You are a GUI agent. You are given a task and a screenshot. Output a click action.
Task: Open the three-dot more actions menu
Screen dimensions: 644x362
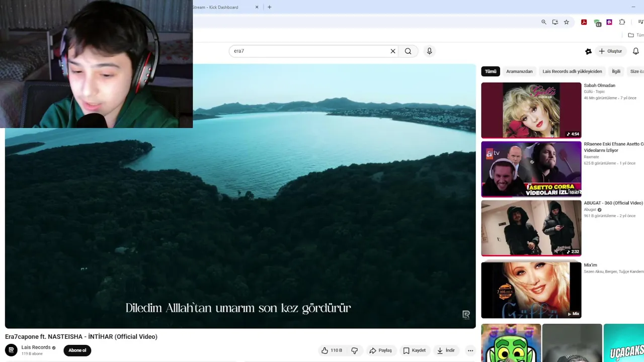click(x=470, y=350)
